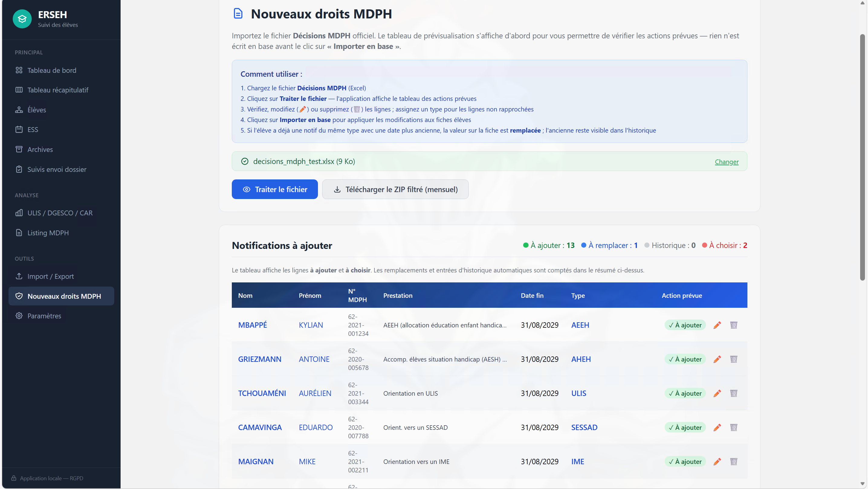Click the ESS calendar icon
The image size is (868, 489).
(x=19, y=129)
